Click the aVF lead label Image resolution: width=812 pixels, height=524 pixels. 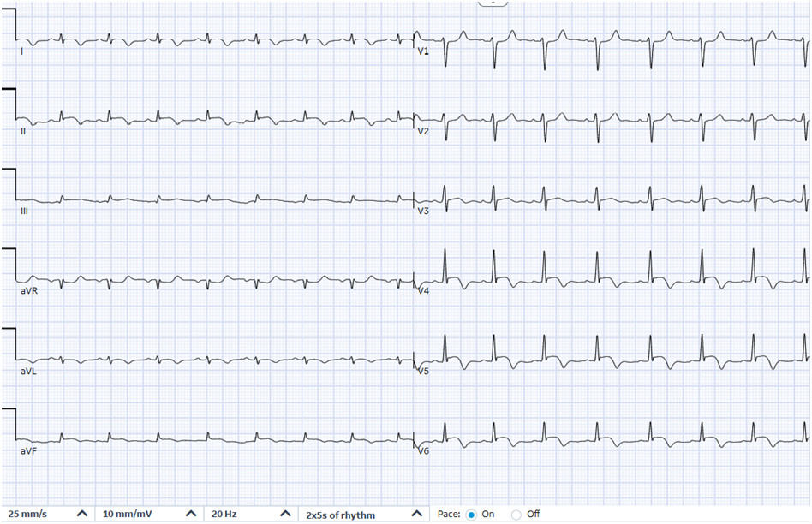[28, 451]
